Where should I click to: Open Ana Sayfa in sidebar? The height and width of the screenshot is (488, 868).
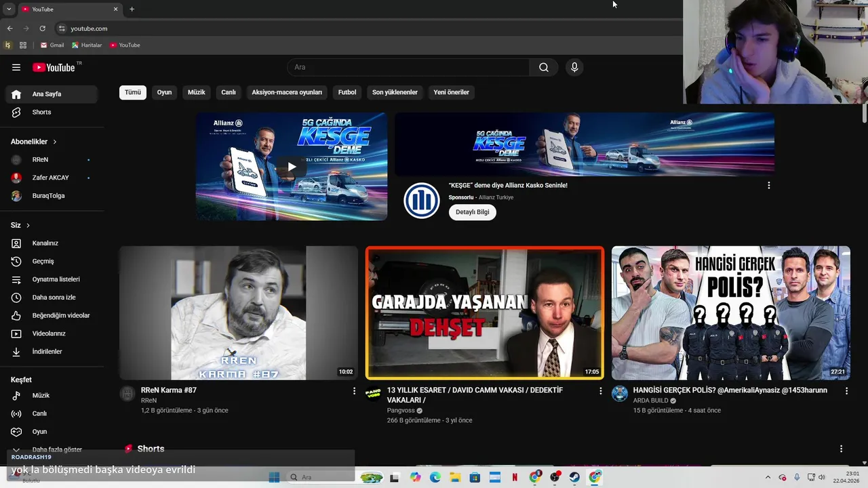coord(52,94)
